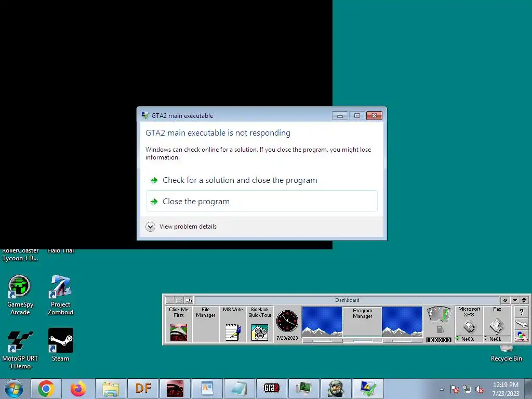Click bar under right Dashboard screen
The image size is (532, 399).
pyautogui.click(x=403, y=340)
